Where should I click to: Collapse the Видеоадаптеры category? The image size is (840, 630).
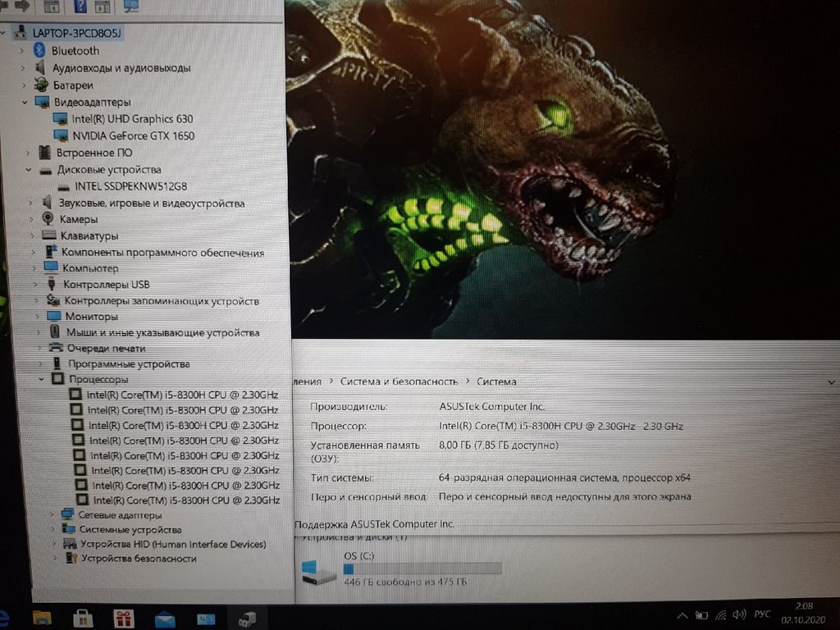25,103
